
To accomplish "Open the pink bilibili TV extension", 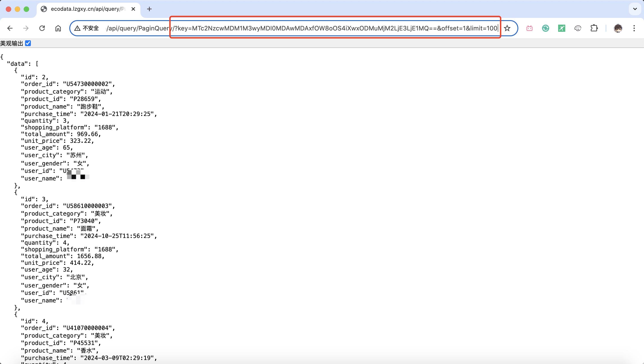I will pyautogui.click(x=529, y=28).
